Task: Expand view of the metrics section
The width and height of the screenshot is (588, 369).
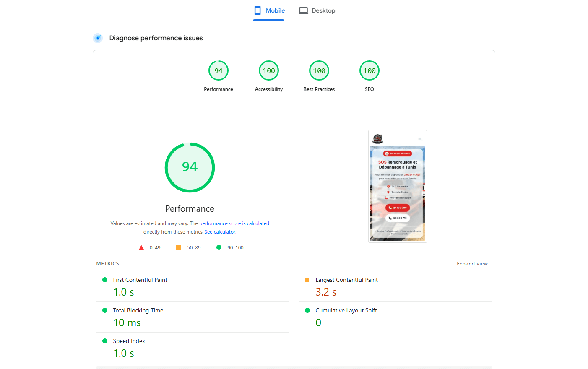Action: tap(472, 264)
